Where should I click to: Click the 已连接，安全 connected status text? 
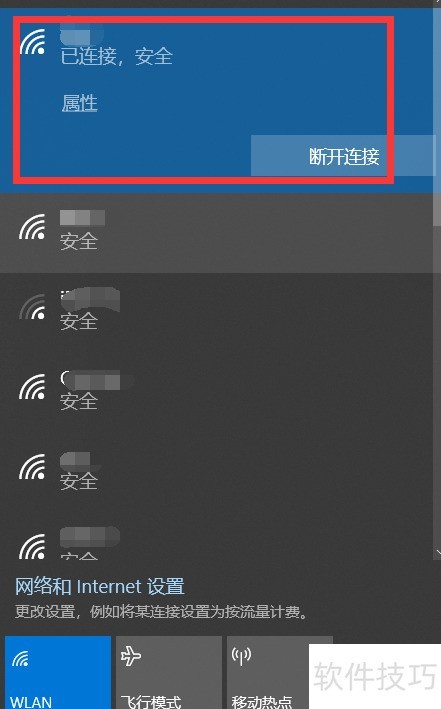pyautogui.click(x=117, y=57)
